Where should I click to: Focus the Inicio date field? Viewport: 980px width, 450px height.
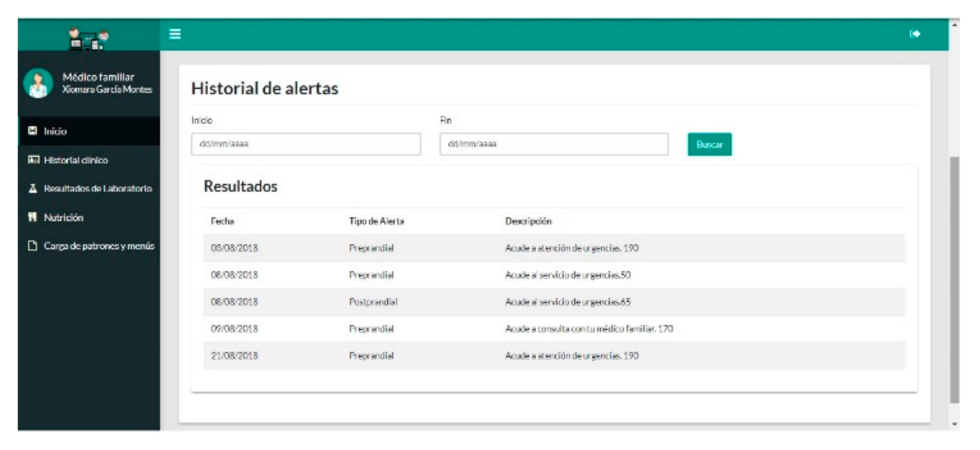click(306, 144)
